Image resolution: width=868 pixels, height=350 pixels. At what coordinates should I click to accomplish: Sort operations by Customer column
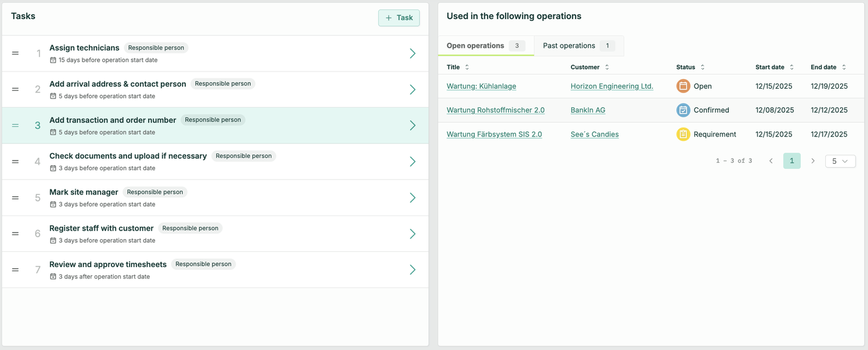click(x=606, y=67)
